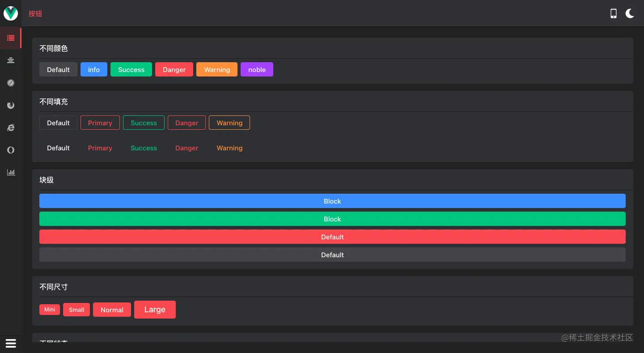
Task: Click the borderless orange Warning text button
Action: pyautogui.click(x=229, y=148)
